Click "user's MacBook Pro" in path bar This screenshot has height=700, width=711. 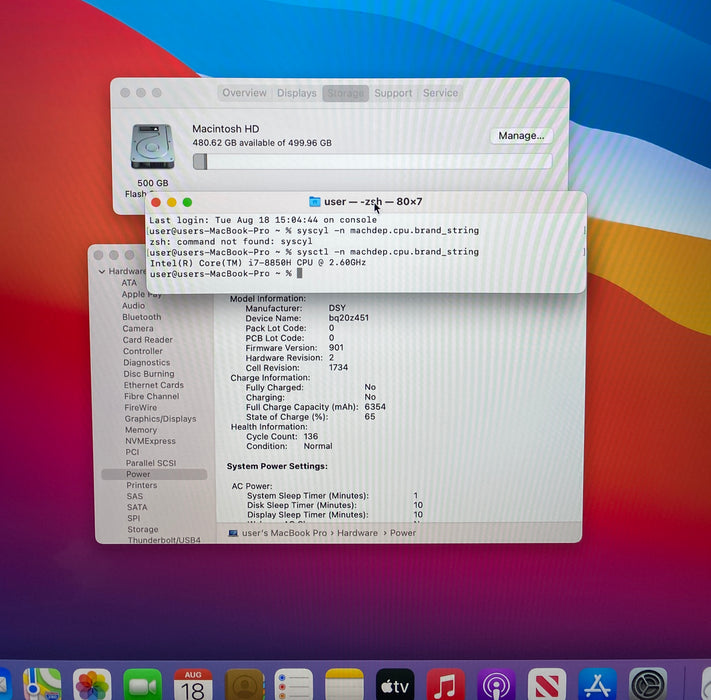click(284, 533)
